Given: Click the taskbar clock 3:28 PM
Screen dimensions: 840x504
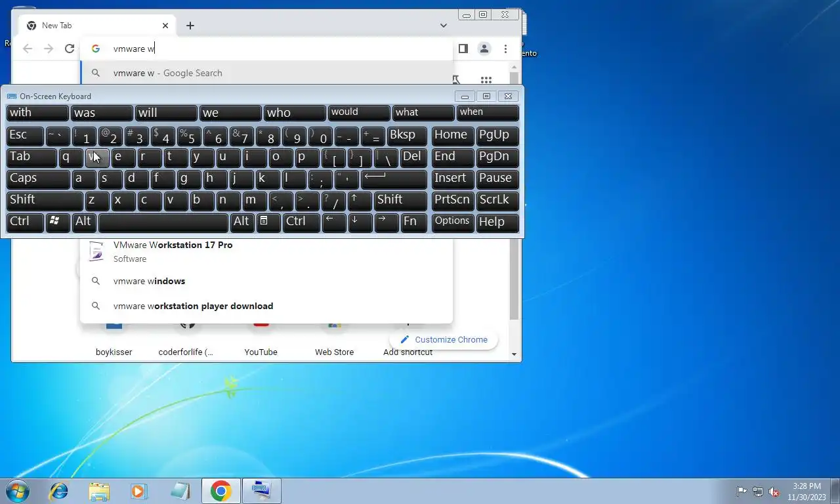Looking at the screenshot, I should coord(807,492).
